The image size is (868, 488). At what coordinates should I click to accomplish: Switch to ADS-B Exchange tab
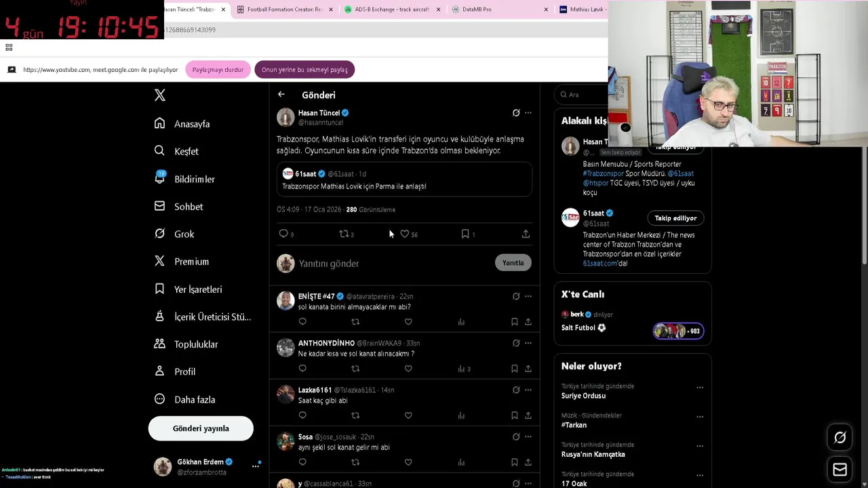click(392, 9)
